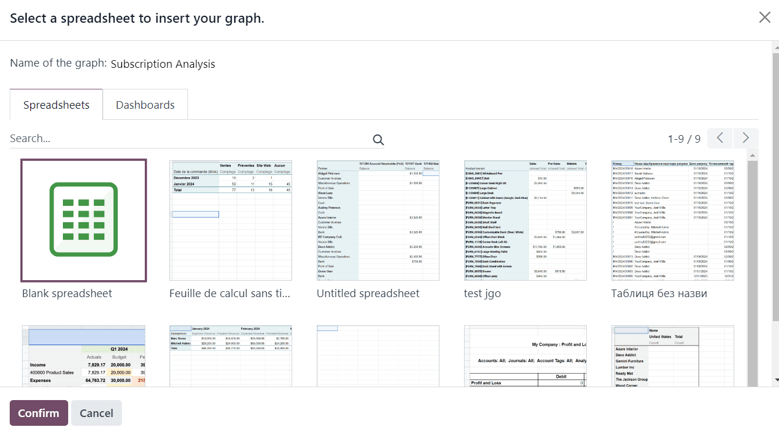
Task: Click into the Search input field
Action: tap(188, 139)
